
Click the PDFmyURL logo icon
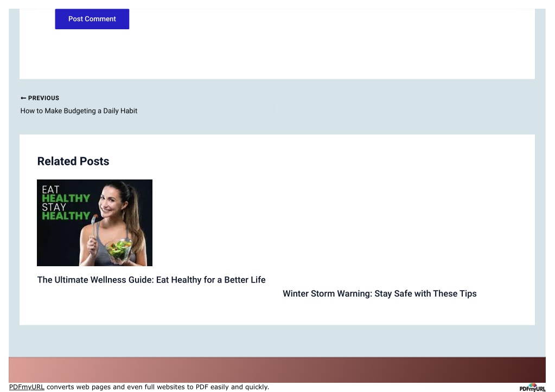tap(532, 388)
